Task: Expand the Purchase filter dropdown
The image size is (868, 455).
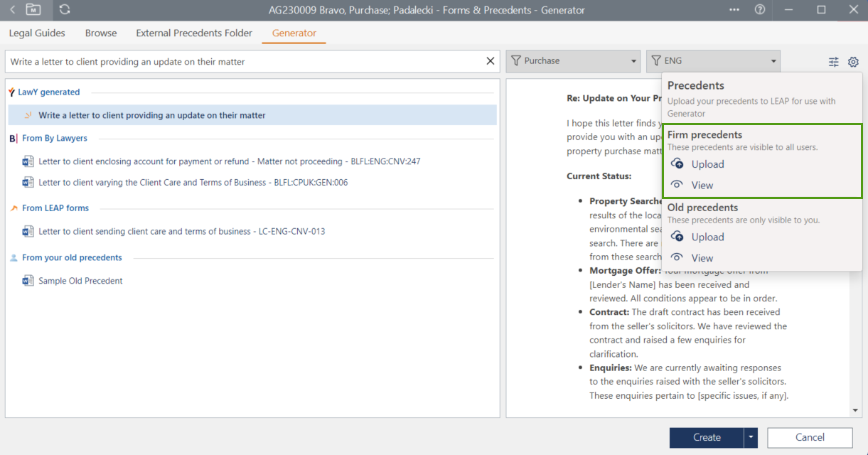Action: click(633, 61)
